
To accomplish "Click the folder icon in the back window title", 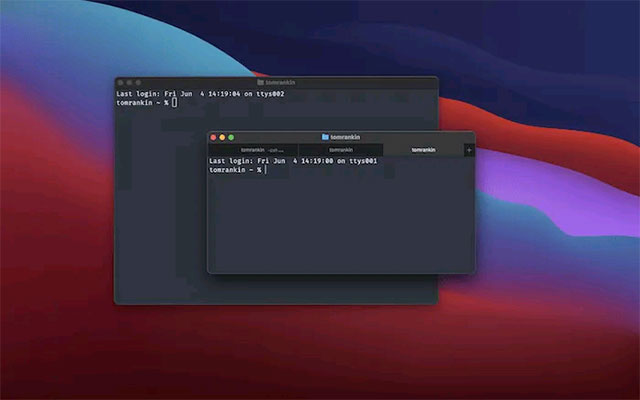I will pyautogui.click(x=260, y=82).
